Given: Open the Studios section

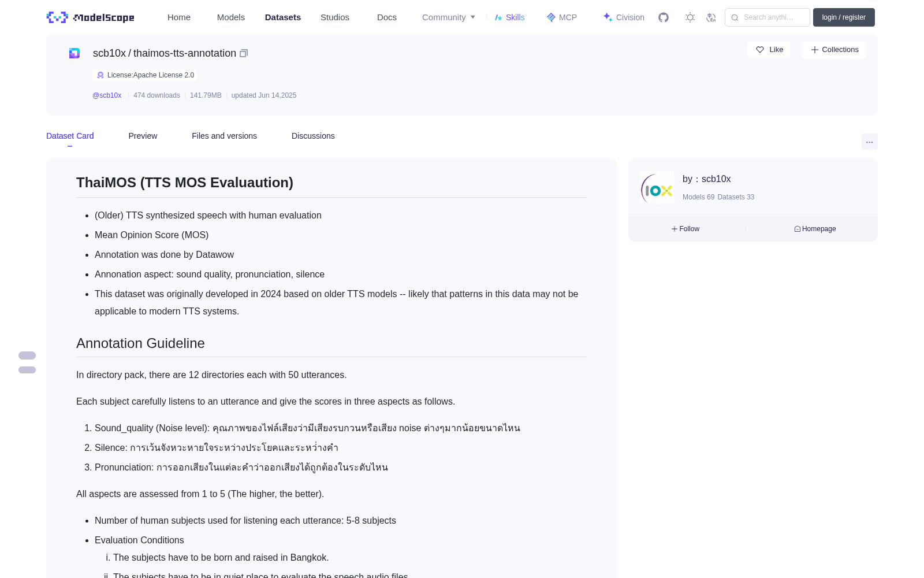Looking at the screenshot, I should (x=335, y=17).
